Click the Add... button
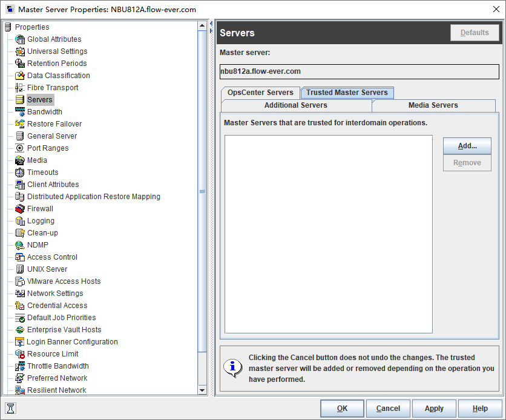Screen dimensions: 506x420 [x=467, y=146]
